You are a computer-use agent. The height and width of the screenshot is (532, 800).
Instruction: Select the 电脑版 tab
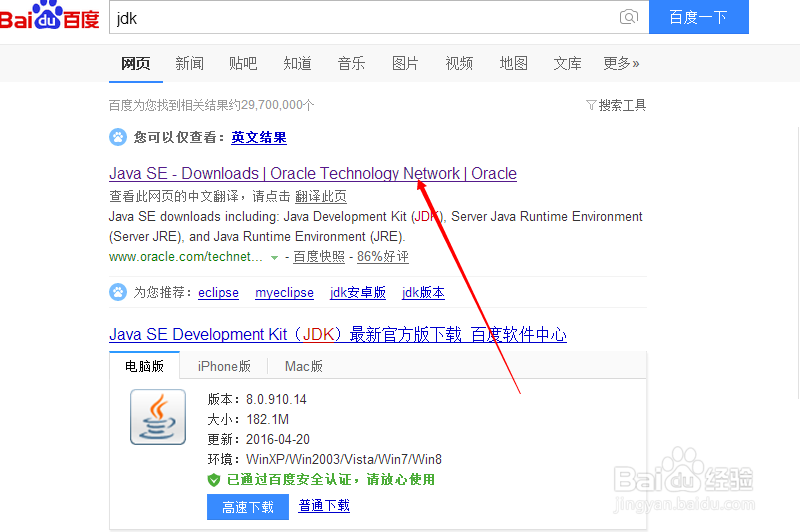[x=144, y=366]
